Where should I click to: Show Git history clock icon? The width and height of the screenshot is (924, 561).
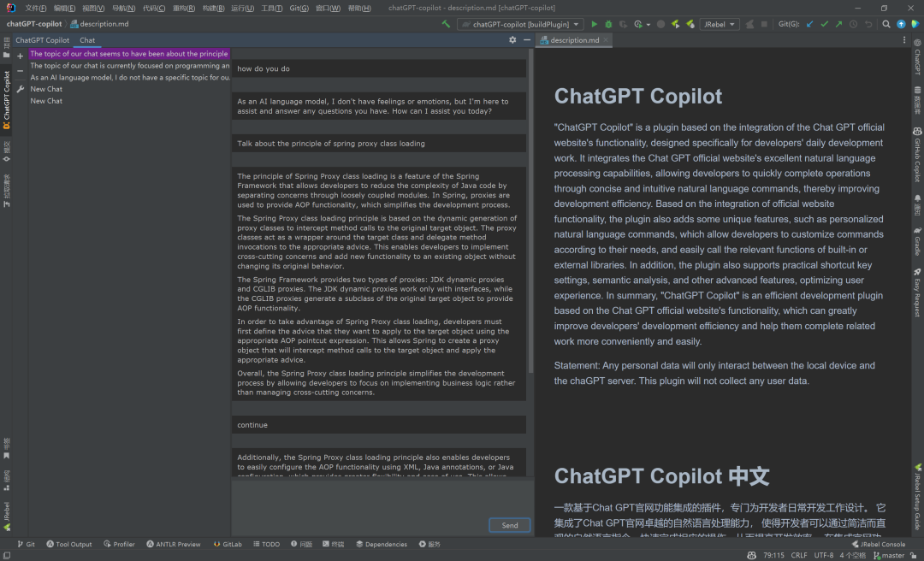click(853, 24)
